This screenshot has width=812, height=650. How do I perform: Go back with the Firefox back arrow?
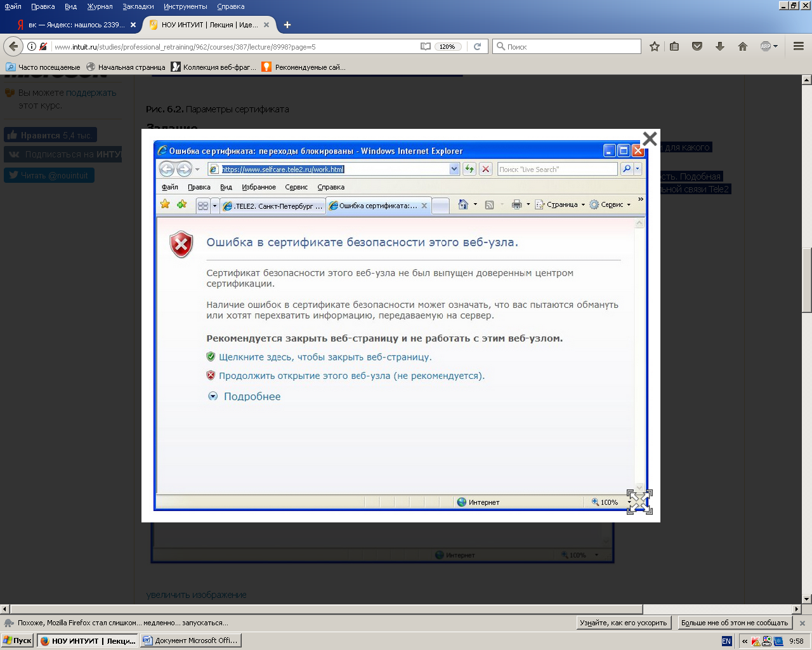click(13, 46)
